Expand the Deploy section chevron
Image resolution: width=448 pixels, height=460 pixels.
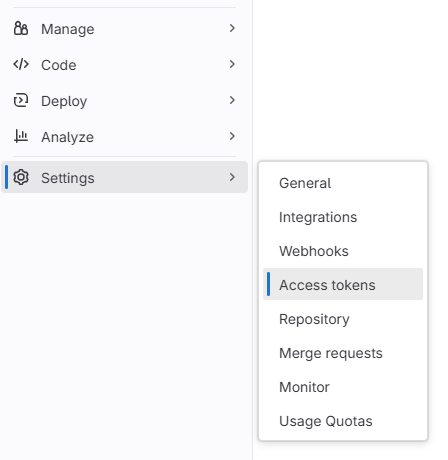click(232, 100)
